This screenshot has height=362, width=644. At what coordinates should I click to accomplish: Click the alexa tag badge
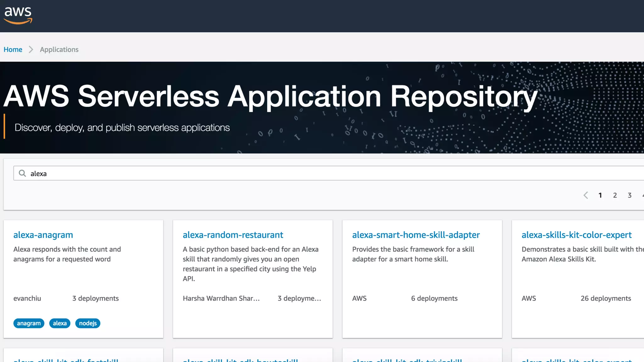click(60, 323)
